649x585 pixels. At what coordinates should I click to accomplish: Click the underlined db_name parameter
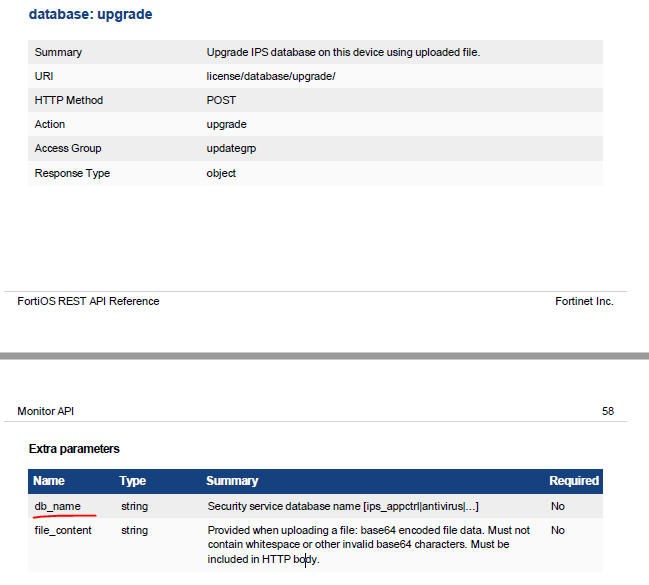coord(57,506)
